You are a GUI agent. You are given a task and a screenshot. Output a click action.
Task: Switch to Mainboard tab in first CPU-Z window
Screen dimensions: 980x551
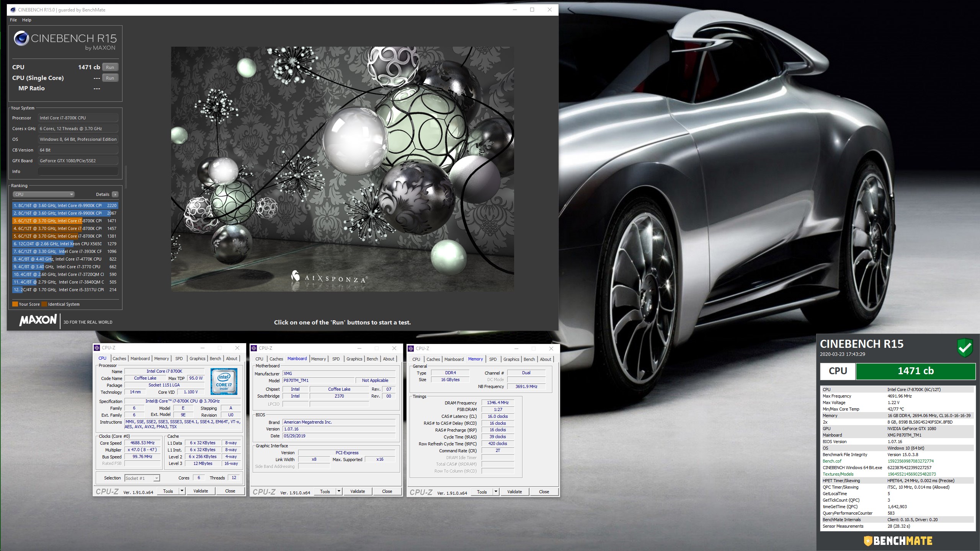[140, 359]
